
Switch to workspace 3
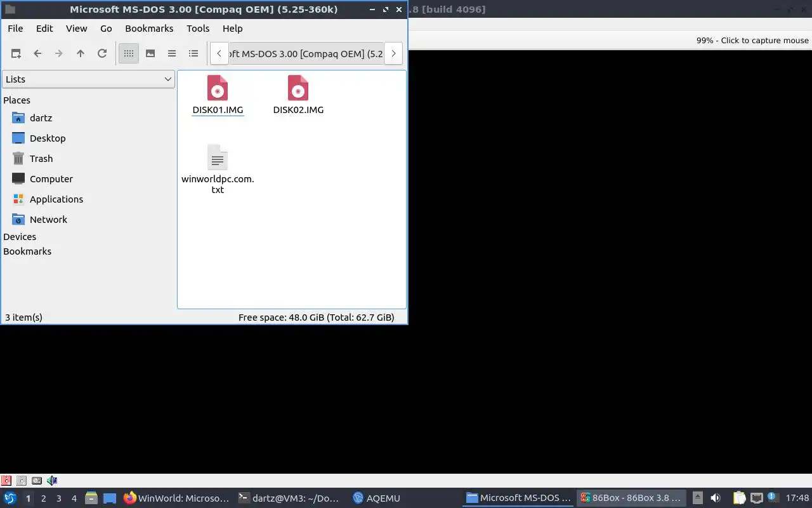pos(59,498)
